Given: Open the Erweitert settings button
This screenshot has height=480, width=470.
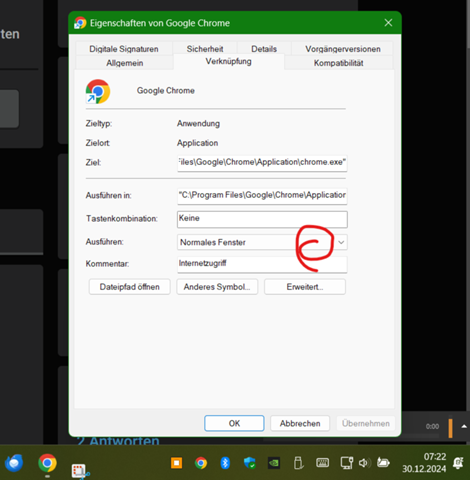Looking at the screenshot, I should [305, 287].
